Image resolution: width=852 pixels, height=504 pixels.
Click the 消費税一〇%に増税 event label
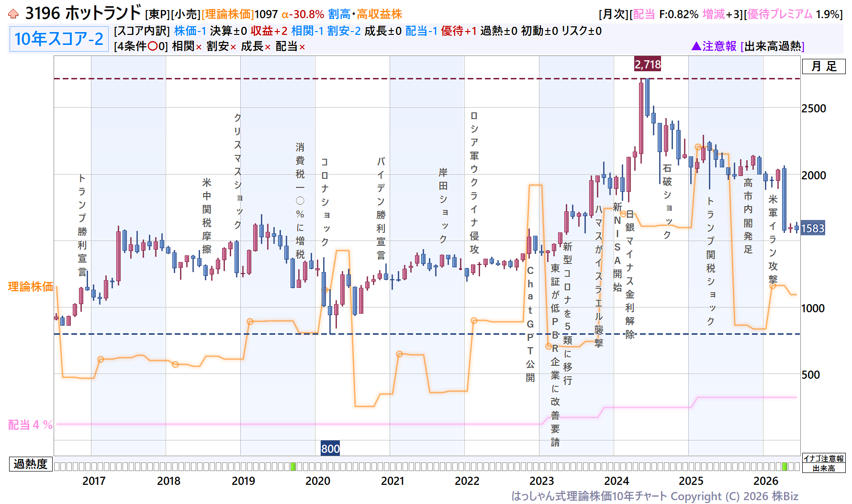300,201
